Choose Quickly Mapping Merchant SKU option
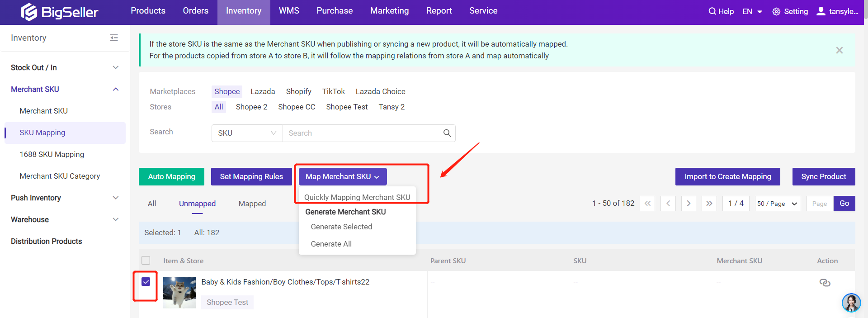868x318 pixels. click(x=357, y=197)
